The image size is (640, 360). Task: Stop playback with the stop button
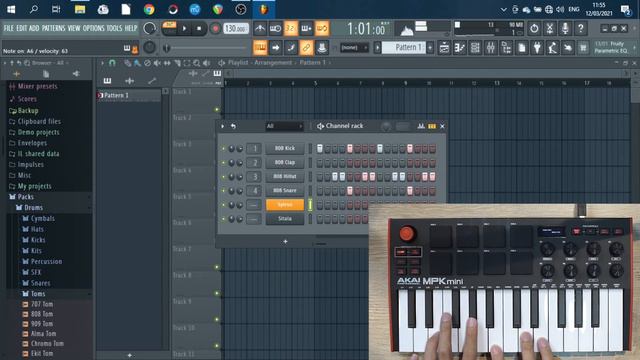pos(199,29)
